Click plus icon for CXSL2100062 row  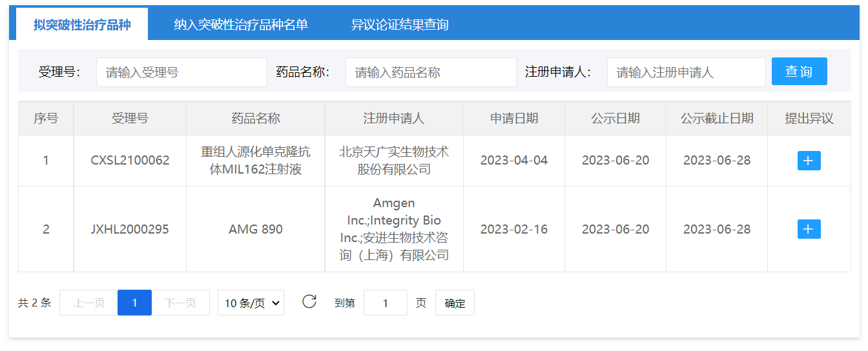tap(809, 161)
